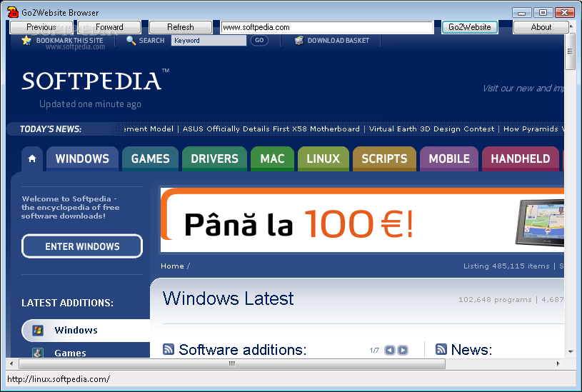Click the Până la 100 € banner ad

click(362, 221)
